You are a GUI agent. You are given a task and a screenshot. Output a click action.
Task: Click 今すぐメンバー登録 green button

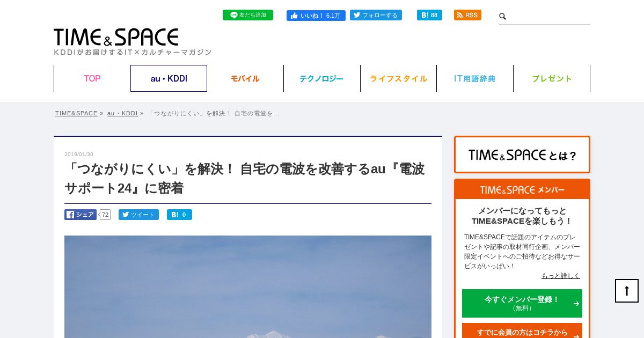click(x=522, y=303)
